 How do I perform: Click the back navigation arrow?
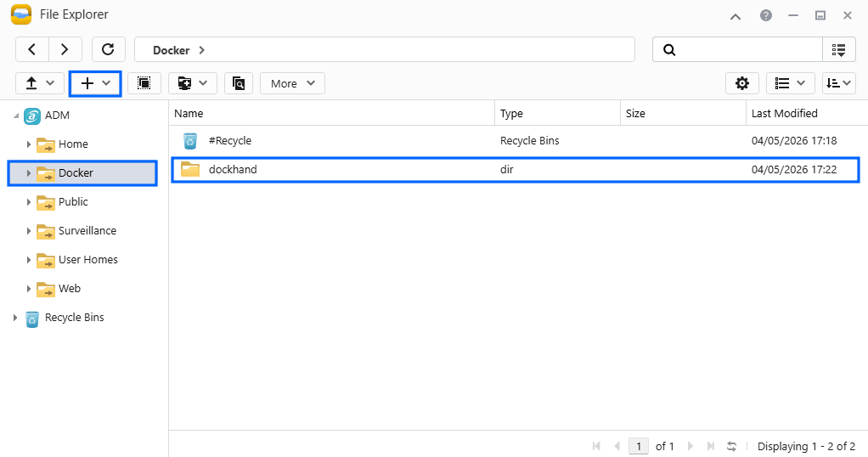tap(32, 50)
